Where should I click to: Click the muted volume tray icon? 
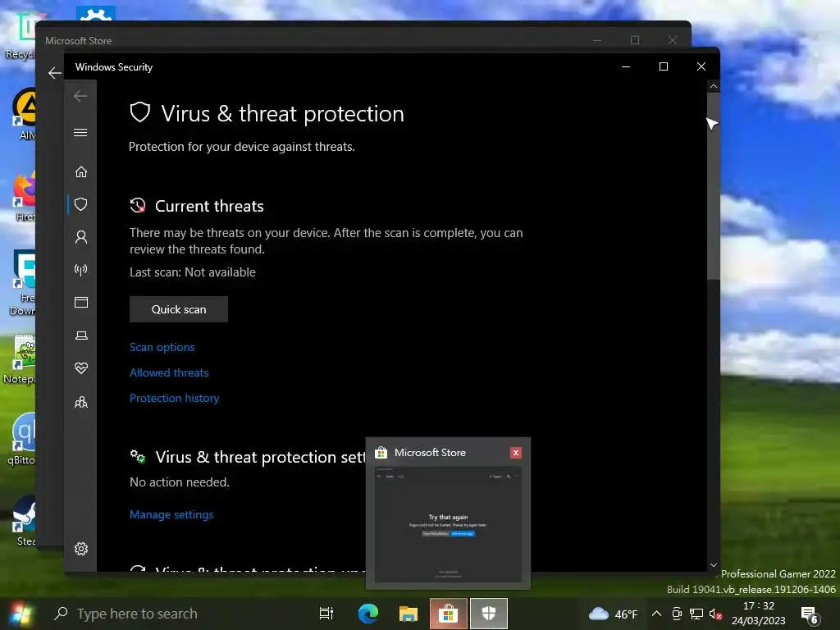[x=715, y=614]
